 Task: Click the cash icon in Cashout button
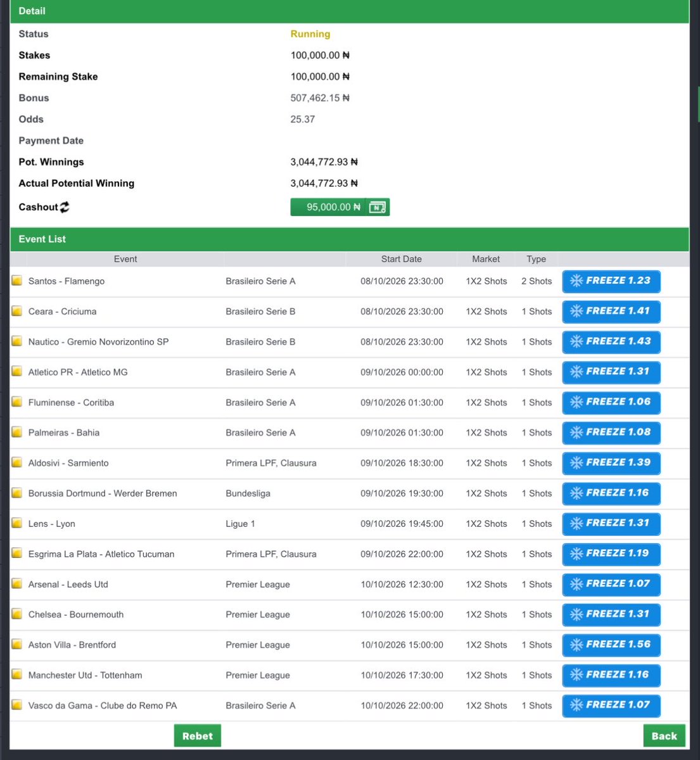tap(377, 207)
